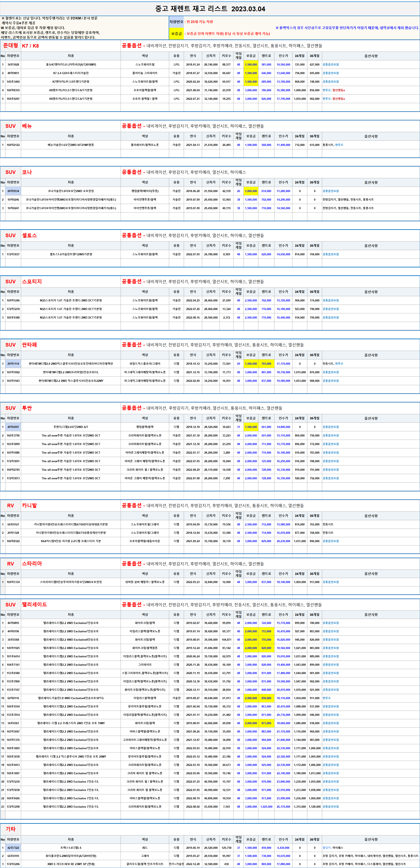Select the 준대형 category cell
Screen dimensions: 420x868
click(10, 46)
